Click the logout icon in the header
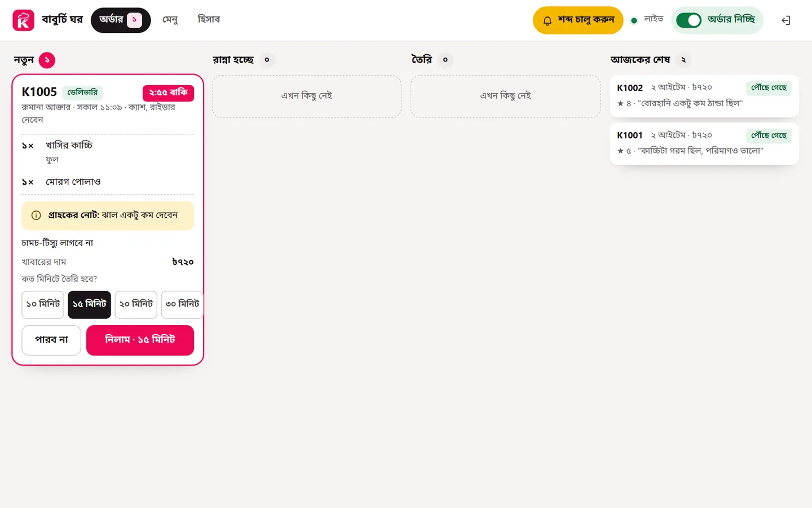Image resolution: width=812 pixels, height=508 pixels. coord(785,20)
